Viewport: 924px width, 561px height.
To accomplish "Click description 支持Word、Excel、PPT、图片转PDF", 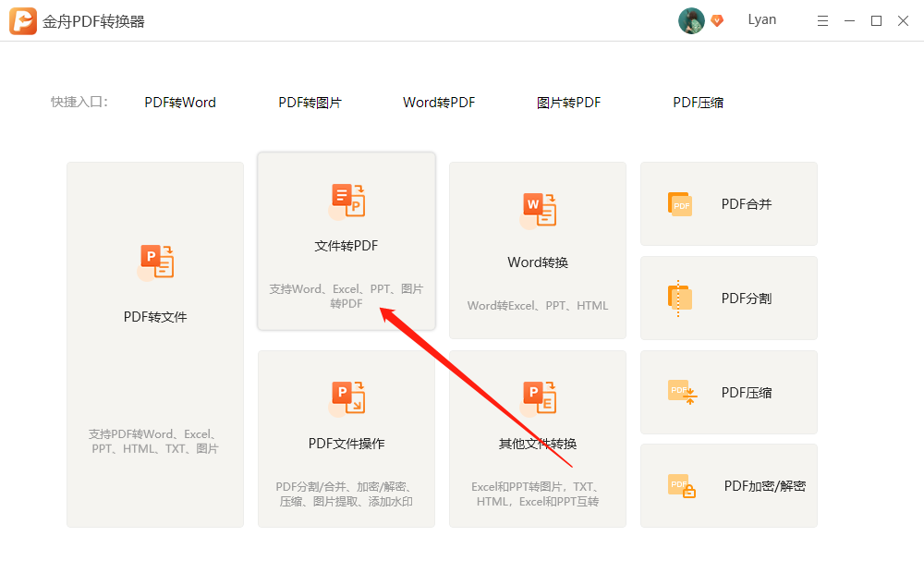I will pos(346,297).
